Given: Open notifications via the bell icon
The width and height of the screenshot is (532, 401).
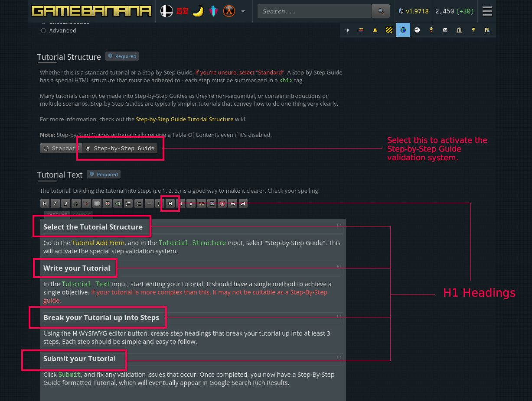Looking at the screenshot, I should pos(375,30).
